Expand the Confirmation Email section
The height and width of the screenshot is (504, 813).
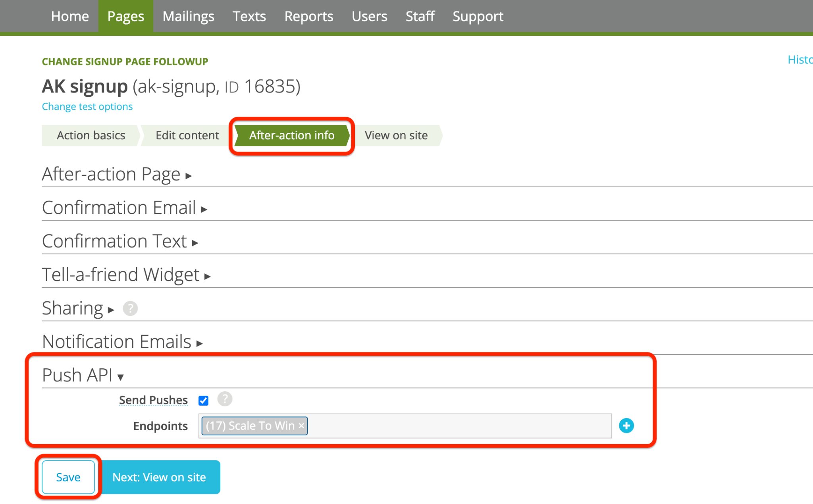125,208
